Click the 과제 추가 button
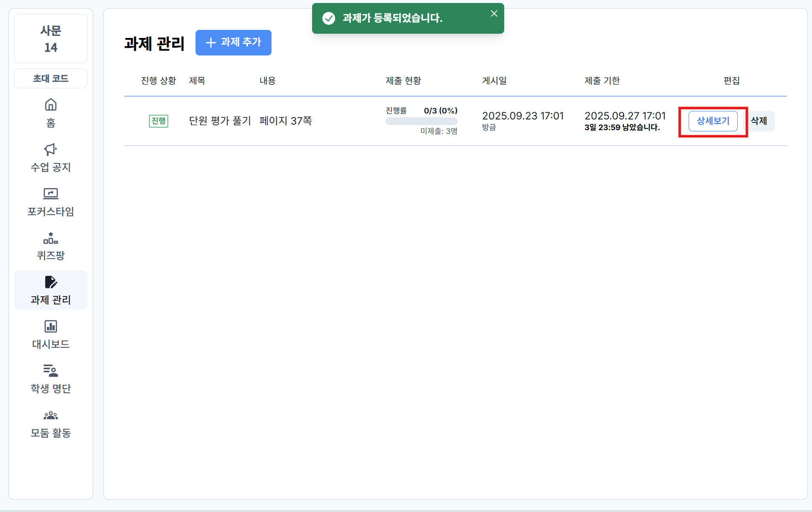Screen dimensions: 812x512 (234, 43)
